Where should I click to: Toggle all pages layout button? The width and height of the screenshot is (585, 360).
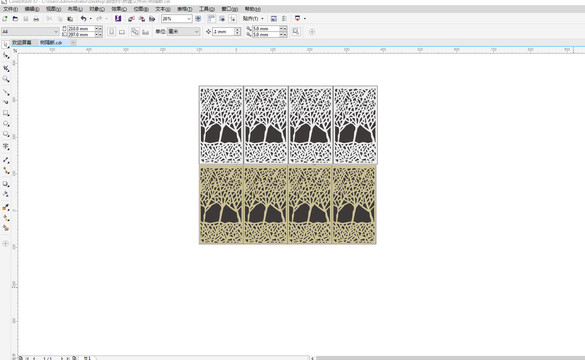click(x=135, y=32)
